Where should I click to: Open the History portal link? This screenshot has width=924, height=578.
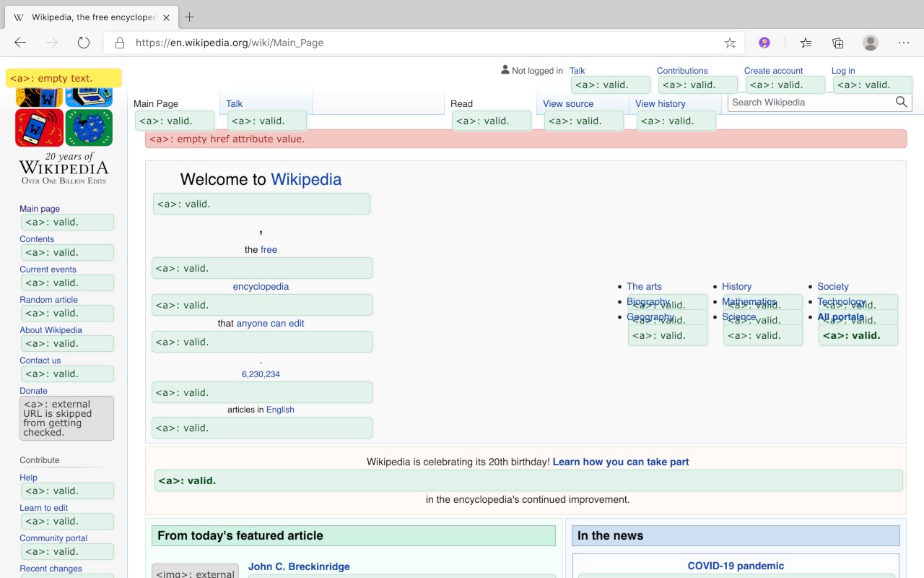[736, 286]
